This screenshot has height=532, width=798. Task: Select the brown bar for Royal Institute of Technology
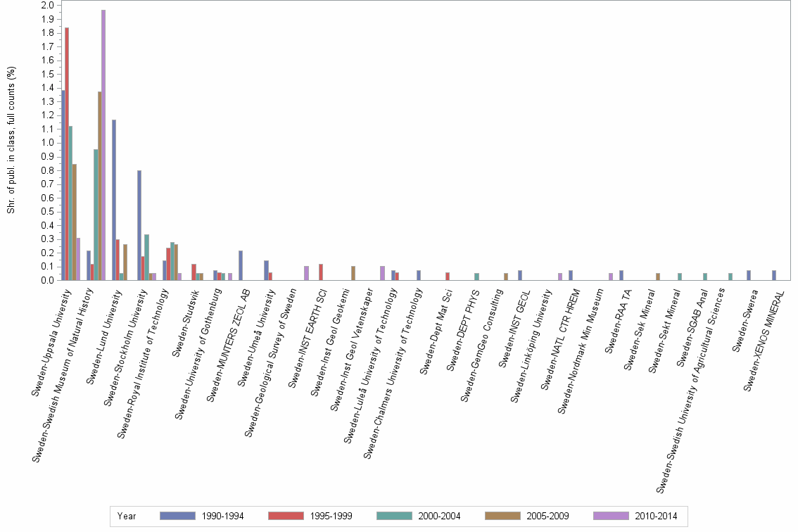[x=177, y=264]
